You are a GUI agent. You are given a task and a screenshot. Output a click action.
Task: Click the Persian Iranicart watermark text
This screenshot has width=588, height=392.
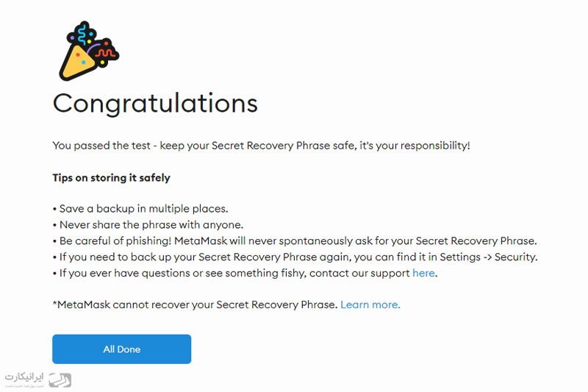click(24, 377)
